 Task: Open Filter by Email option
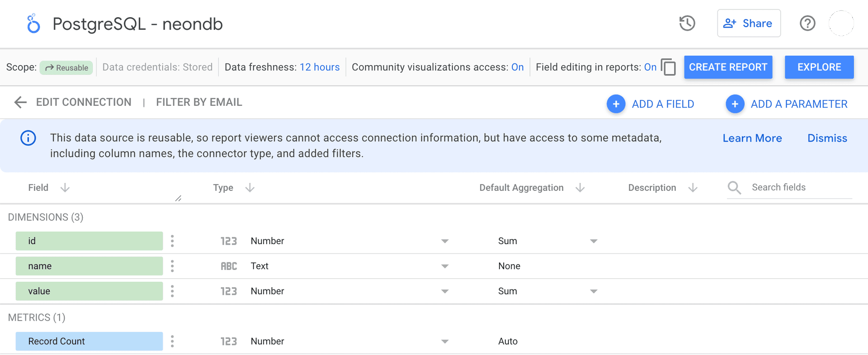point(199,102)
